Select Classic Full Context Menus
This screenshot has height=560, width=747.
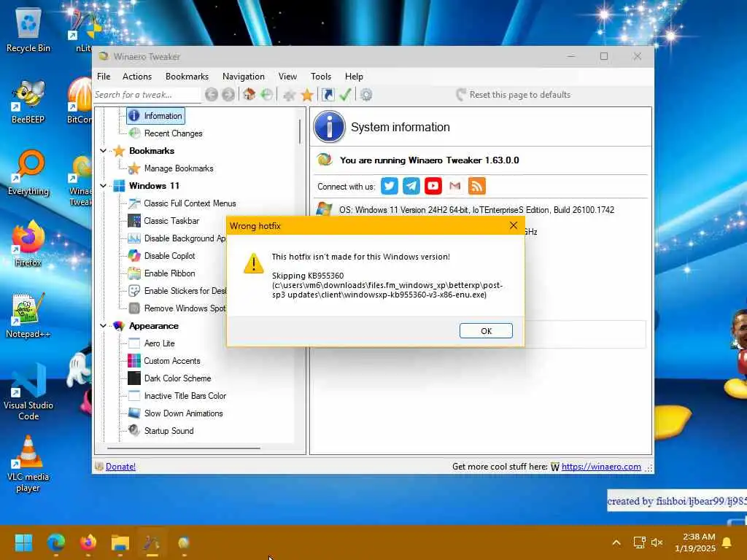click(x=182, y=203)
